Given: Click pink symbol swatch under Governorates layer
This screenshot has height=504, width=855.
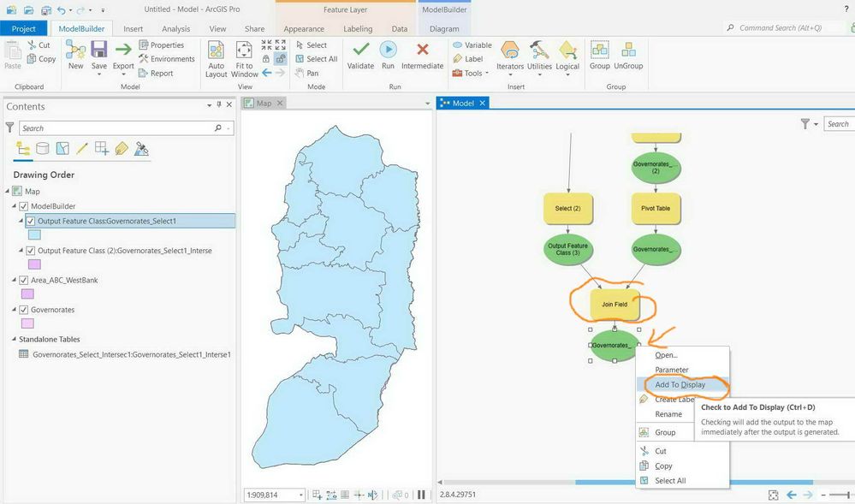Looking at the screenshot, I should pyautogui.click(x=27, y=323).
